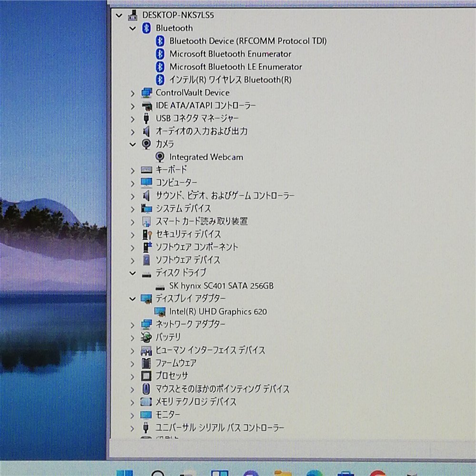476x476 pixels.
Task: Select 'SK hynix SC401 SATA 256GB' text
Action: [x=221, y=286]
